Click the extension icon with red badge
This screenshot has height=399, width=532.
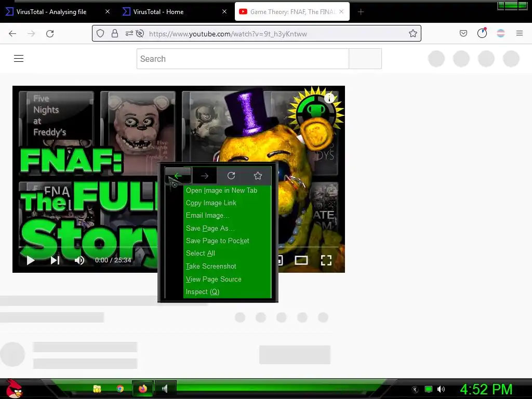click(482, 33)
